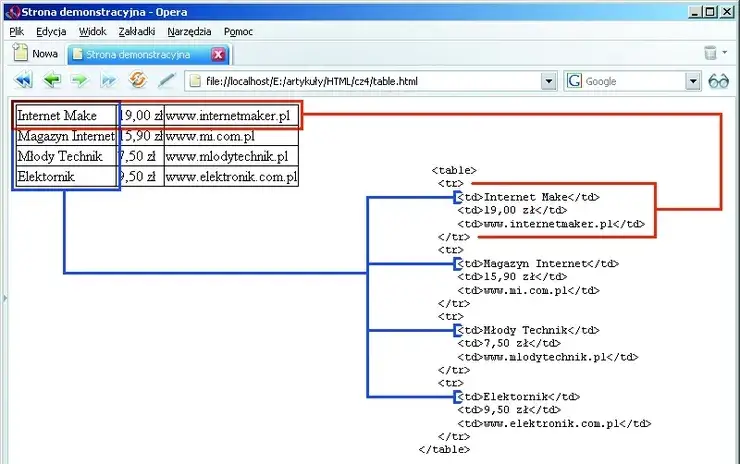Click the address bar URL field
The height and width of the screenshot is (464, 740).
(370, 81)
